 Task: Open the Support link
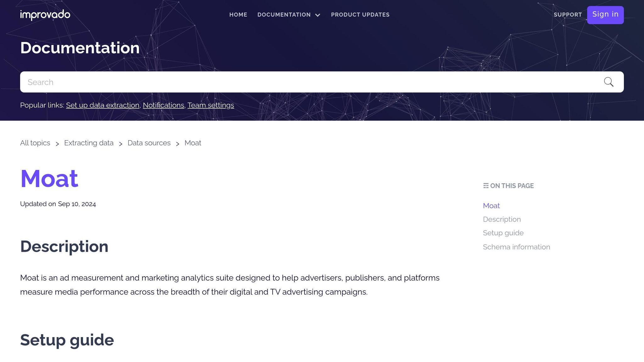tap(568, 15)
